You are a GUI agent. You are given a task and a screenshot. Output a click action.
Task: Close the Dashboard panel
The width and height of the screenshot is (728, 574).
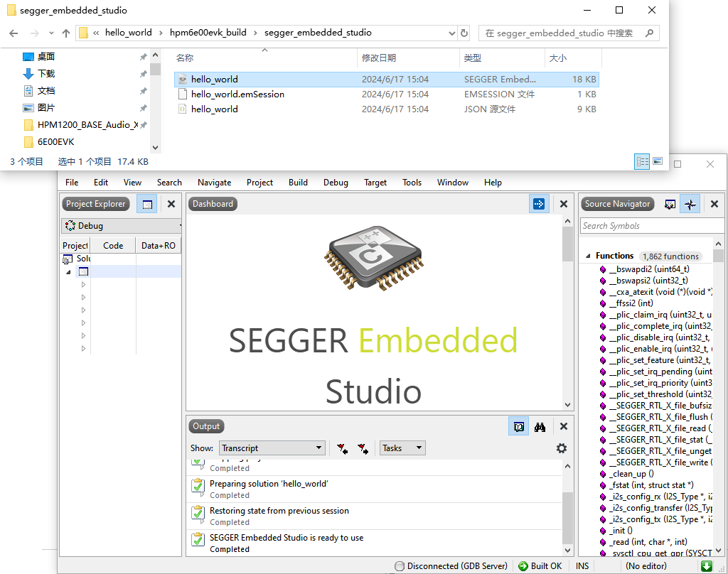[563, 204]
